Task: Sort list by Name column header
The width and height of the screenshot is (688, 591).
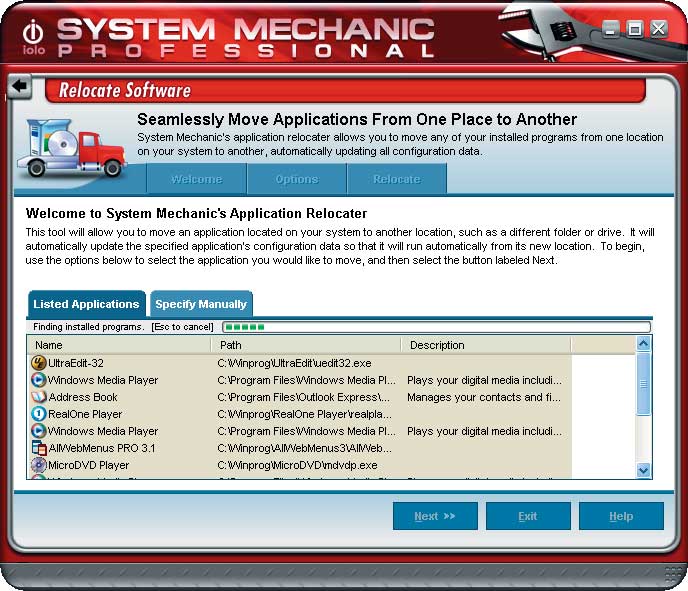Action: [119, 345]
